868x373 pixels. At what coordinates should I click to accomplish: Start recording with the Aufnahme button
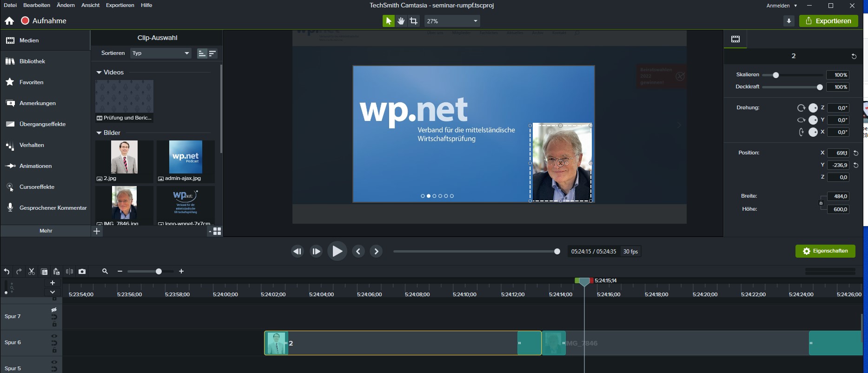(44, 21)
